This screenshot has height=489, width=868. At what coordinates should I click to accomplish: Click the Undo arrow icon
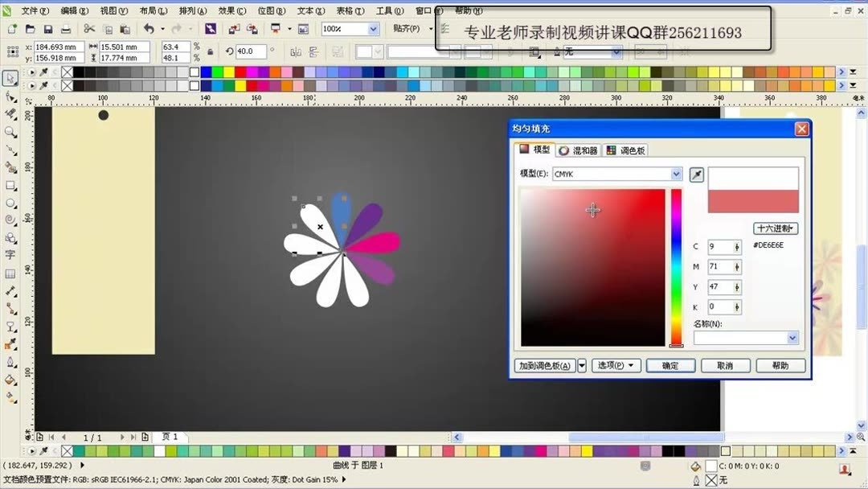point(149,28)
